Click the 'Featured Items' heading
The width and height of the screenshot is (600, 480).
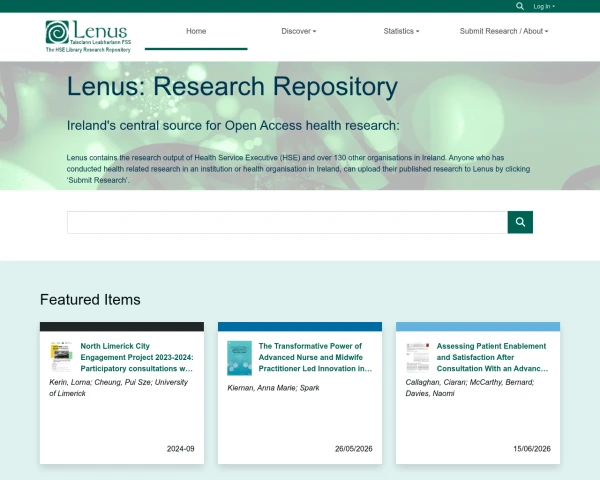(90, 299)
